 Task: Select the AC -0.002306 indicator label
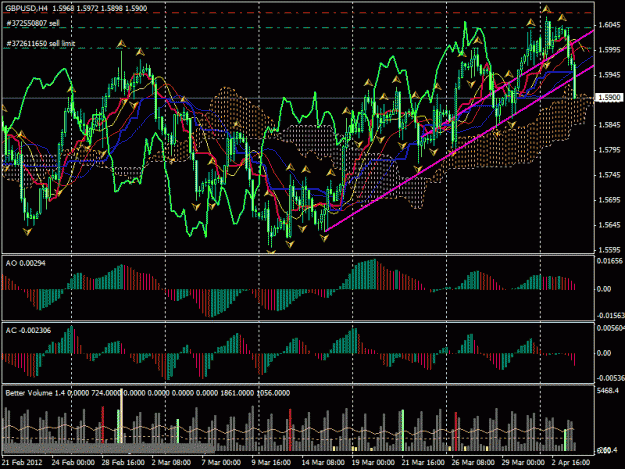pyautogui.click(x=28, y=330)
